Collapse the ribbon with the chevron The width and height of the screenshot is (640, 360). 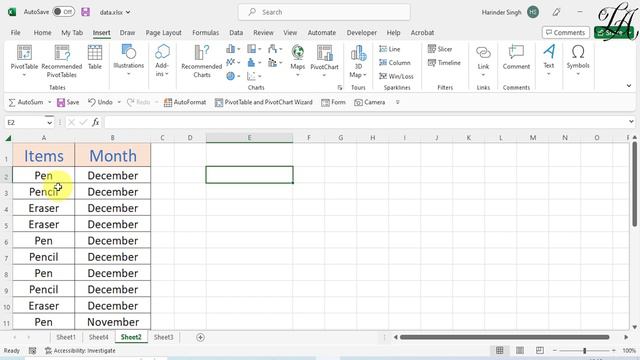pos(629,86)
